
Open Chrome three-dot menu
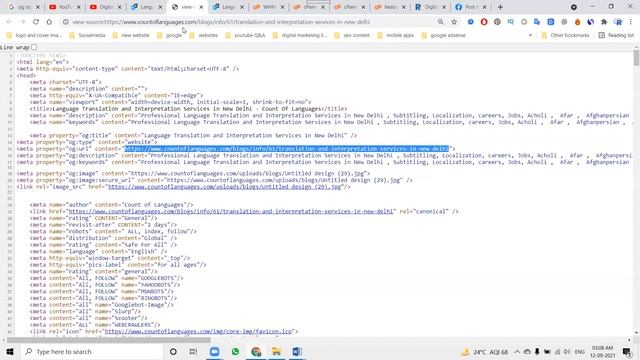click(x=631, y=22)
